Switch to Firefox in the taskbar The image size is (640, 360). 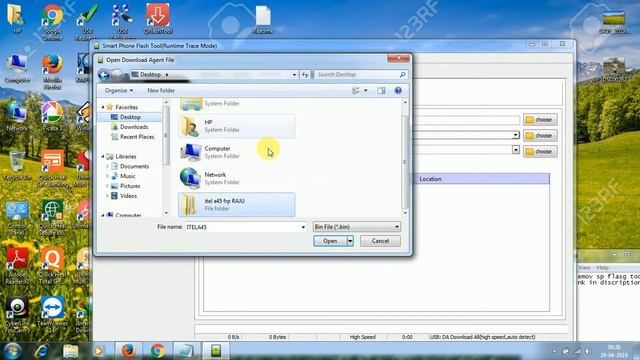point(128,351)
